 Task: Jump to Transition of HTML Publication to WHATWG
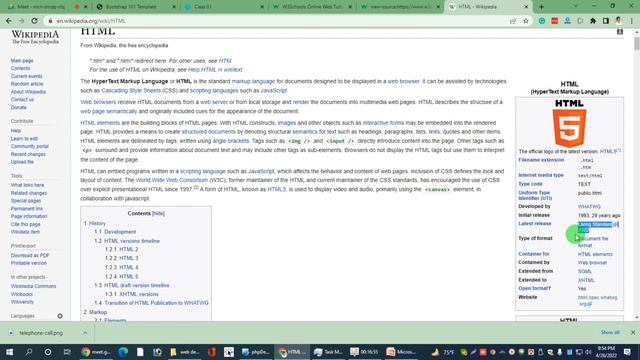pyautogui.click(x=156, y=303)
